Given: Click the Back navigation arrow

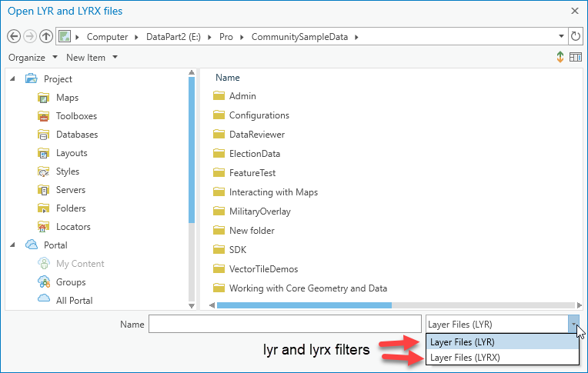Looking at the screenshot, I should click(x=13, y=36).
